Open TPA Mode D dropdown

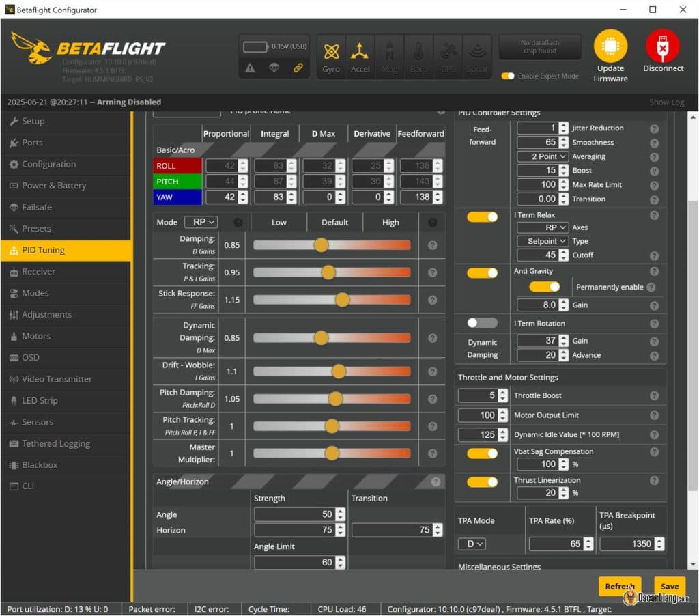[472, 544]
